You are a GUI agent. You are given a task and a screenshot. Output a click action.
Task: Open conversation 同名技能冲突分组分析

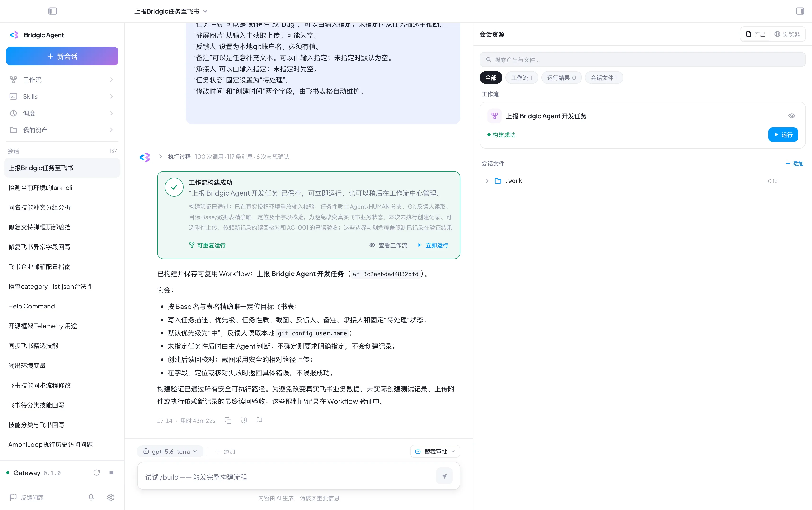click(62, 207)
